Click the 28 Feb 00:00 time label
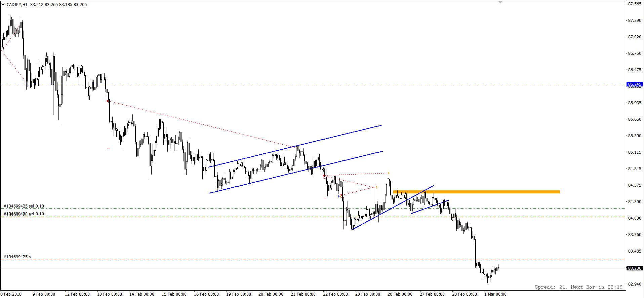The width and height of the screenshot is (644, 298). coord(465,294)
